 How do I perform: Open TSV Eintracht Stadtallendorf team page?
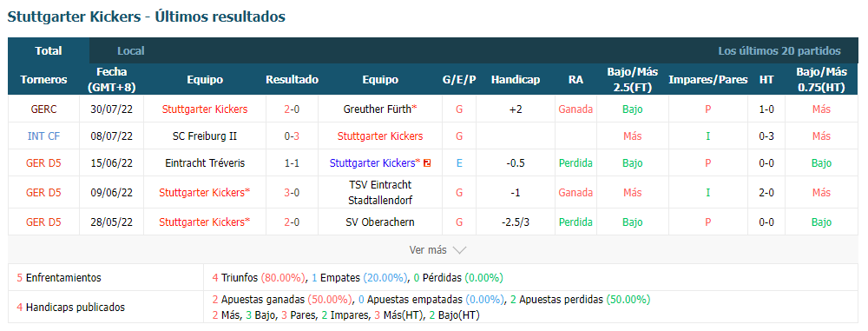[x=380, y=192]
